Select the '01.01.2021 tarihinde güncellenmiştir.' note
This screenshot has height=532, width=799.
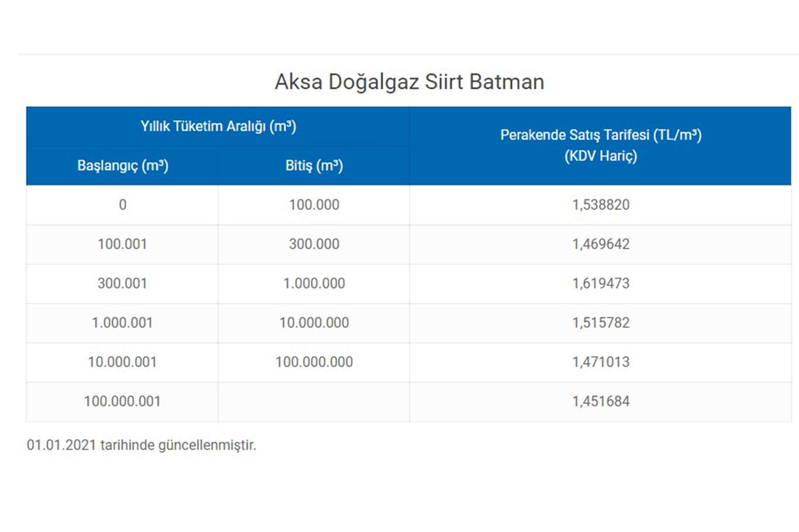coord(142,445)
